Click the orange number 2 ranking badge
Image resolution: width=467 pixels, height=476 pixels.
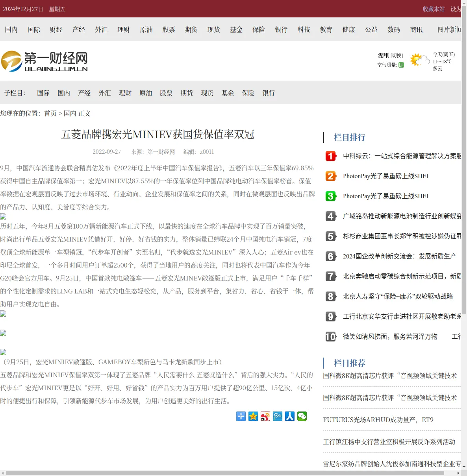(x=331, y=176)
